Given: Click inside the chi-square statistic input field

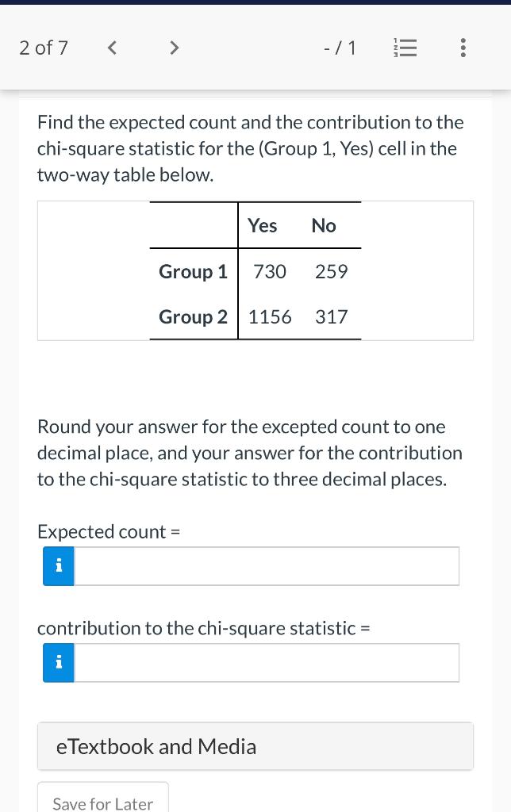Looking at the screenshot, I should click(266, 662).
